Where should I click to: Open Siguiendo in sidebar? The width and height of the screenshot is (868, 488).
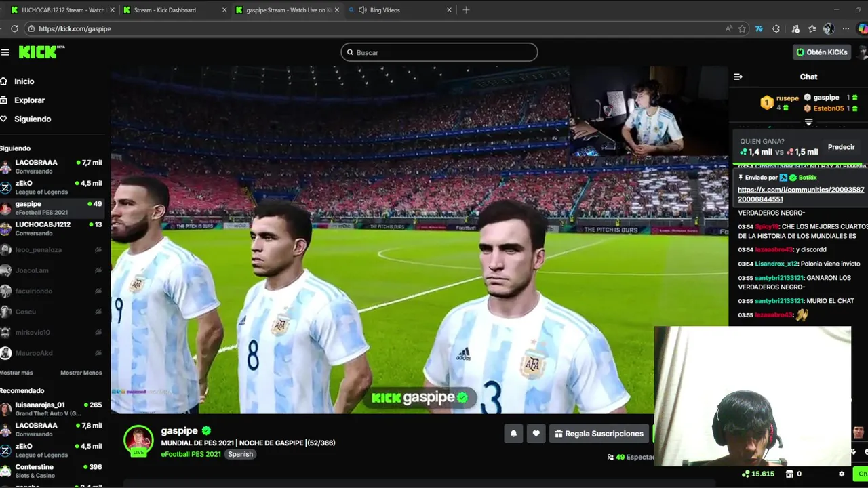(x=26, y=119)
